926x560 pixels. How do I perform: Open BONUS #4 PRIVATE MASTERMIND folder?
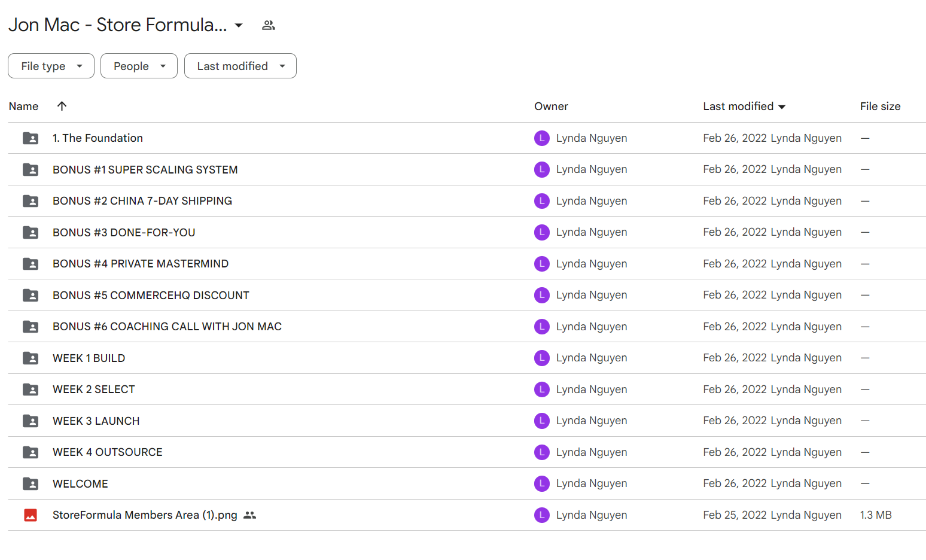[141, 264]
